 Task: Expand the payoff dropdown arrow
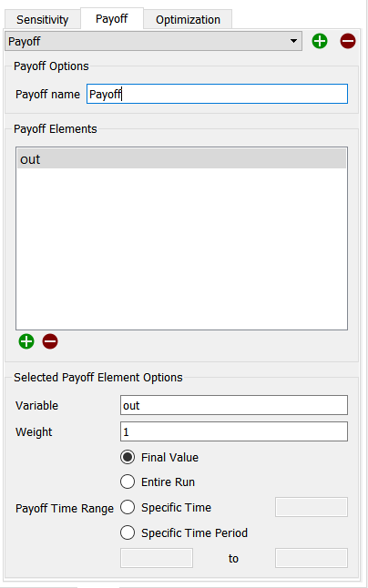[293, 41]
